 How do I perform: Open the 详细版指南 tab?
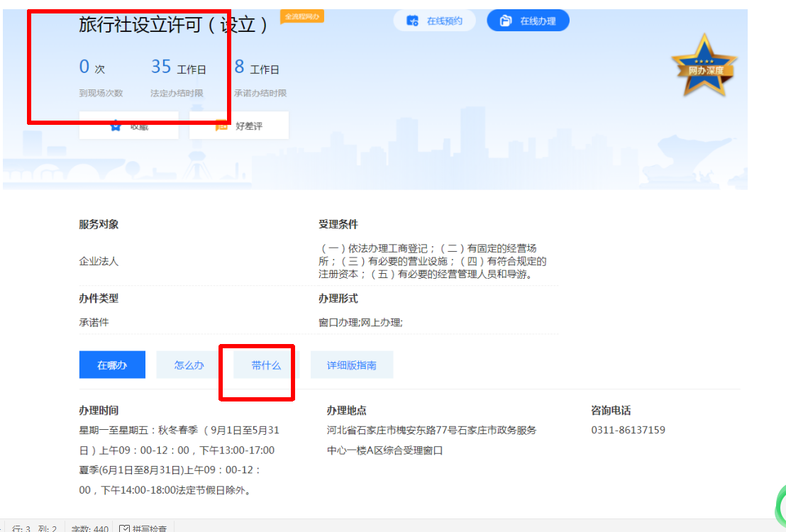pos(351,365)
